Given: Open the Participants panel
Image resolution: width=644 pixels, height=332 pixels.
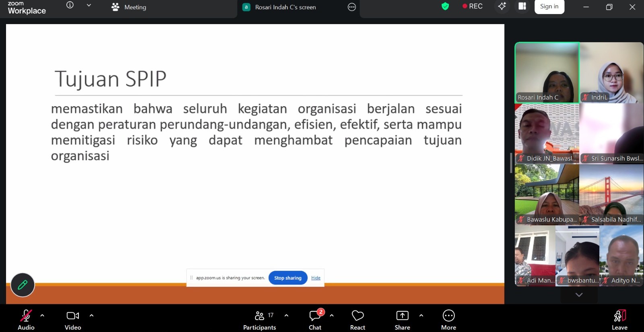Looking at the screenshot, I should [x=260, y=320].
